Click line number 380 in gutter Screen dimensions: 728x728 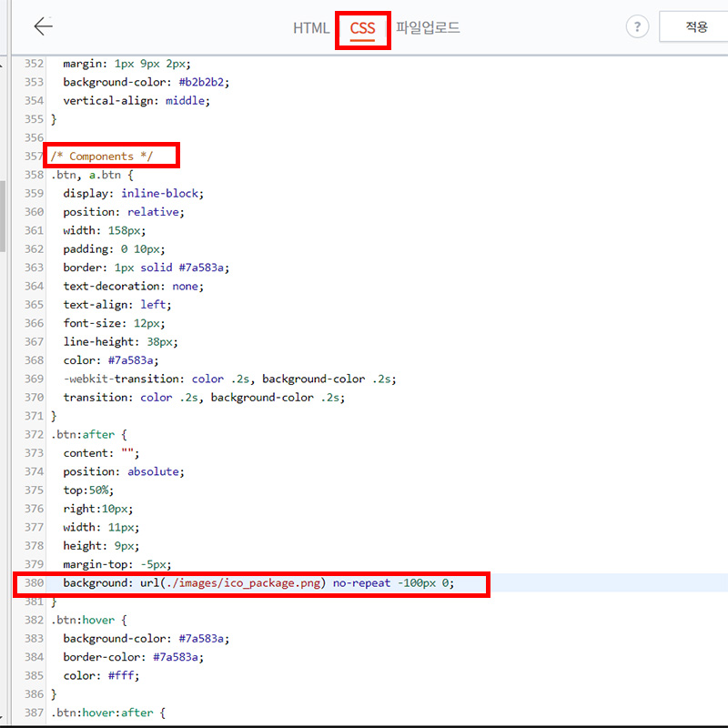pyautogui.click(x=34, y=582)
